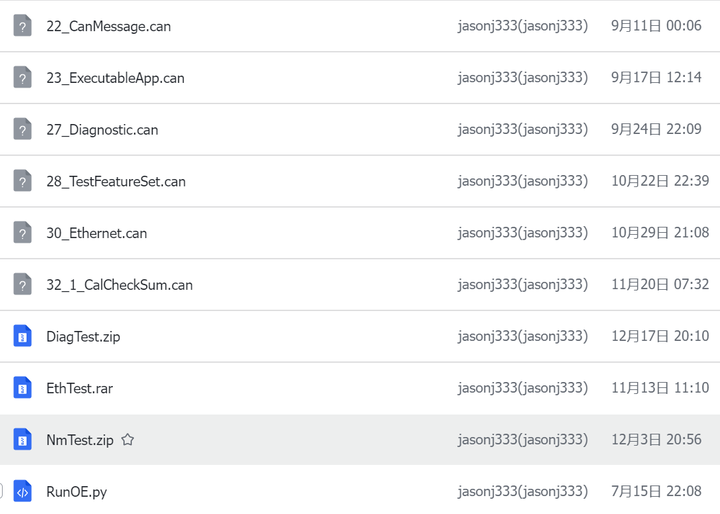The height and width of the screenshot is (514, 720).
Task: Open the 28_TestFeatureSet.can file name
Action: 116,181
